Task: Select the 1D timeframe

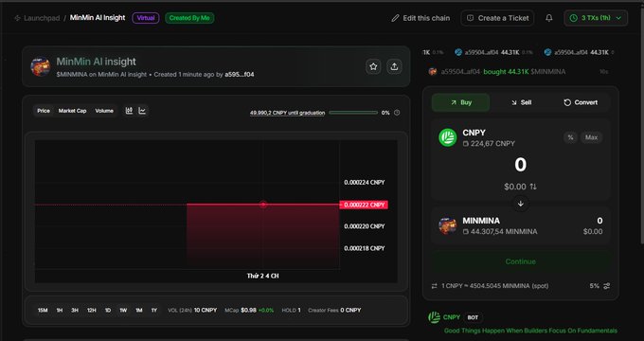Action: [108, 310]
